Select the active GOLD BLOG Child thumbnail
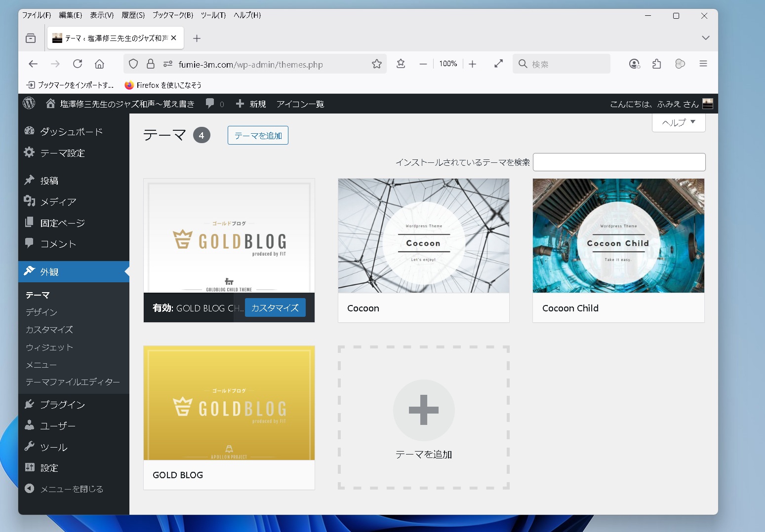 tap(229, 236)
